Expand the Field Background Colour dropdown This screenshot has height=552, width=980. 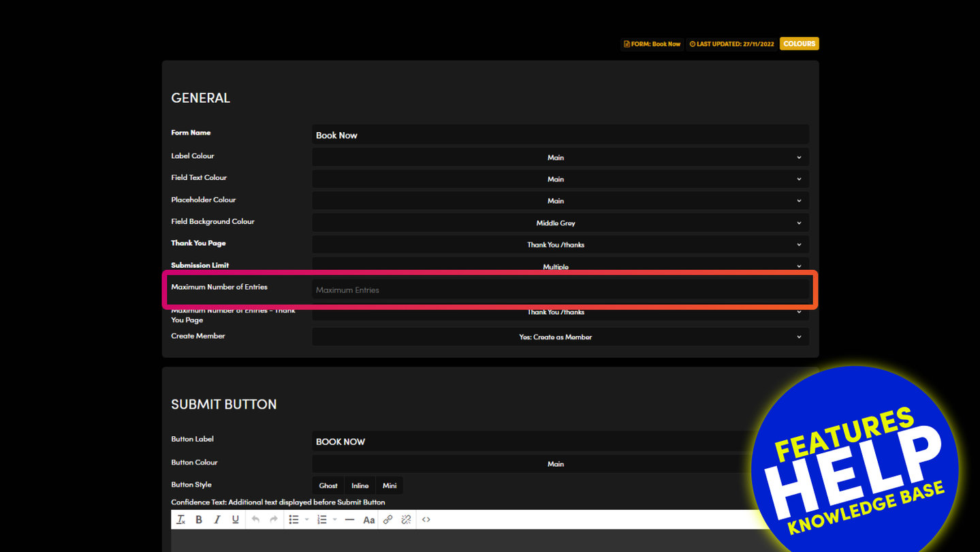coord(560,223)
